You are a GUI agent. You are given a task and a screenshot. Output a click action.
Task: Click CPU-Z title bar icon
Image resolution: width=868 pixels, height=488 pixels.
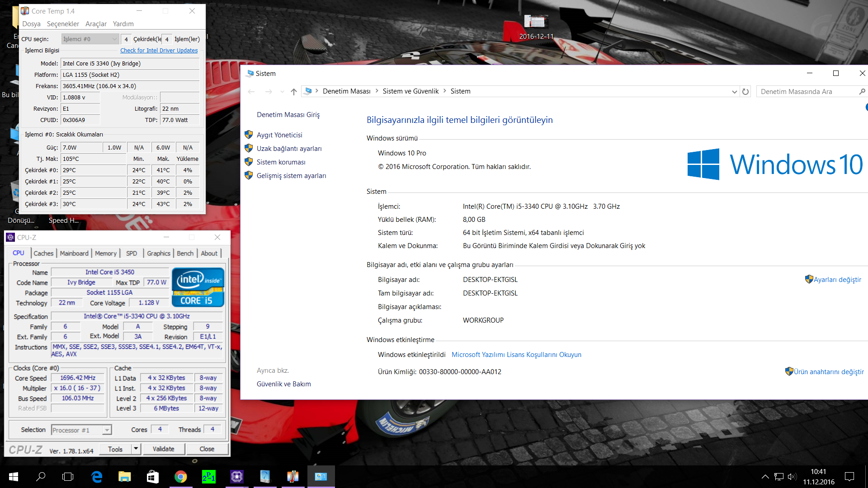point(10,237)
